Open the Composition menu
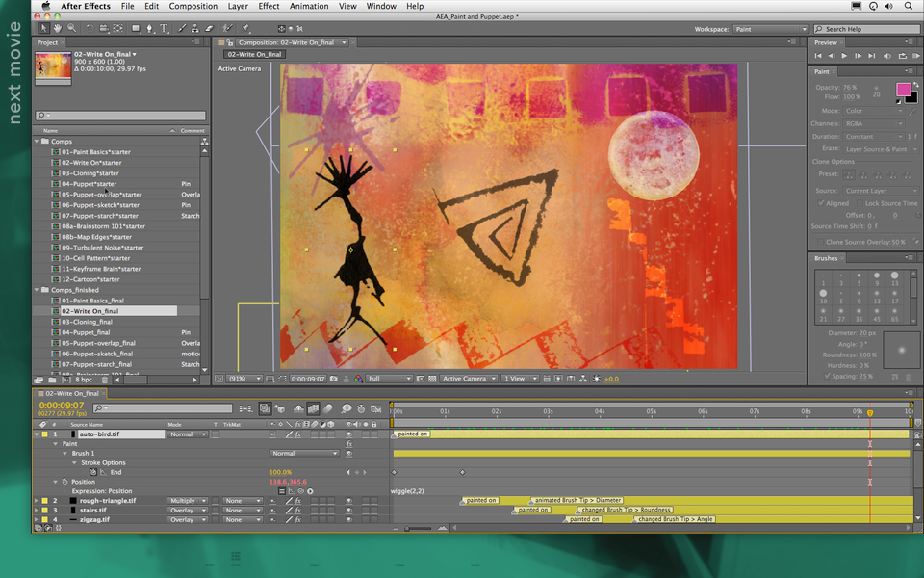The width and height of the screenshot is (924, 578). 192,6
